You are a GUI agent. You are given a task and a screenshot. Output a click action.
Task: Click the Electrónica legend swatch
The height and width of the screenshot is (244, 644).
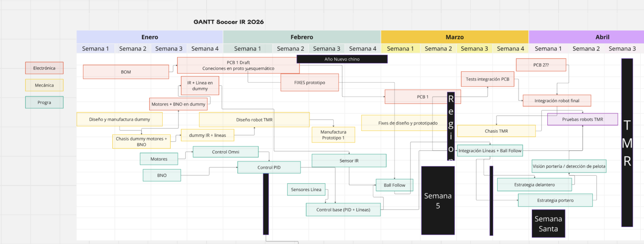[44, 68]
